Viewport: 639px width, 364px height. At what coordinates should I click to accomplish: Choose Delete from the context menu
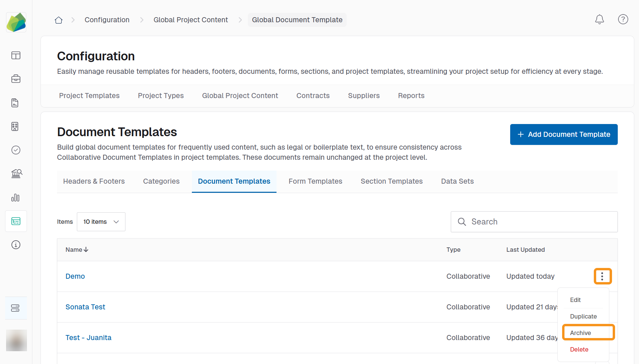(579, 350)
